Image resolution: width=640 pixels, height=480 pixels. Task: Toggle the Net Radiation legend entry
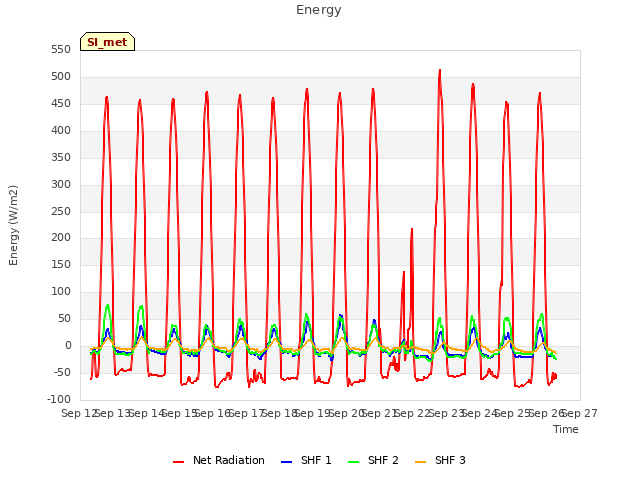[219, 460]
